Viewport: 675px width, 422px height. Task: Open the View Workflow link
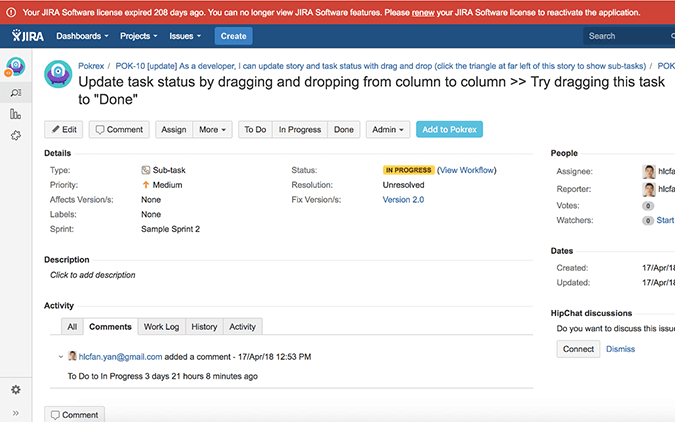tap(467, 170)
